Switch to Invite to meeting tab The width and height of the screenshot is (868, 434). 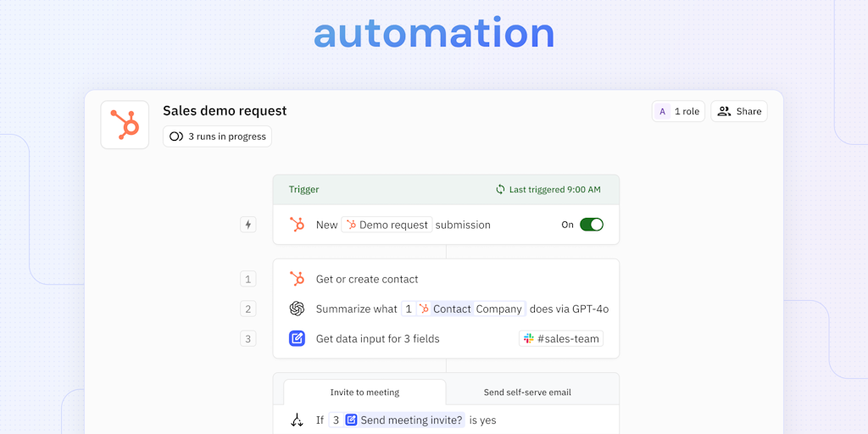tap(364, 392)
